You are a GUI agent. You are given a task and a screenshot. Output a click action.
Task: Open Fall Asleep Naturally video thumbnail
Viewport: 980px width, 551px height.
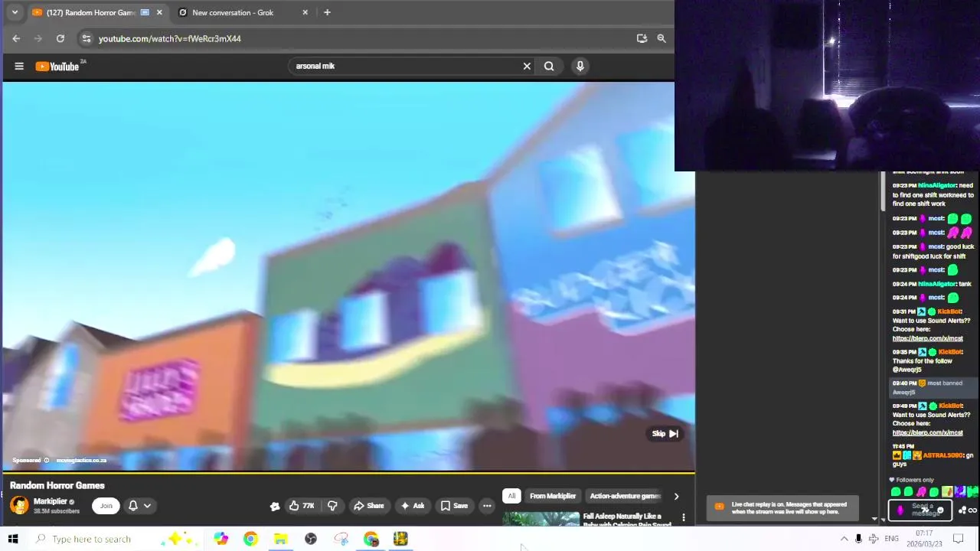pyautogui.click(x=541, y=520)
